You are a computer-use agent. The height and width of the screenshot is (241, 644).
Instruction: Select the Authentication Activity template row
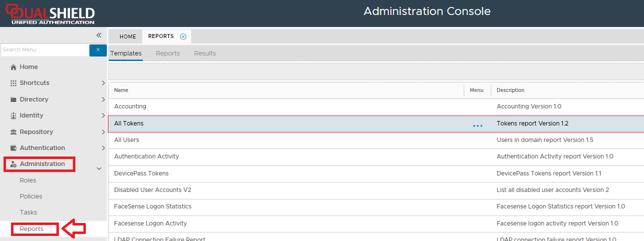tap(146, 156)
